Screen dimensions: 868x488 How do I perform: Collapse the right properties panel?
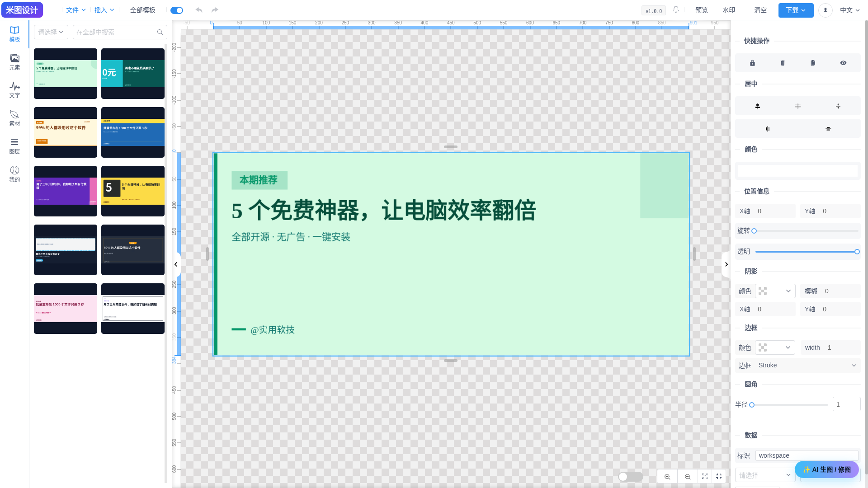tap(726, 264)
